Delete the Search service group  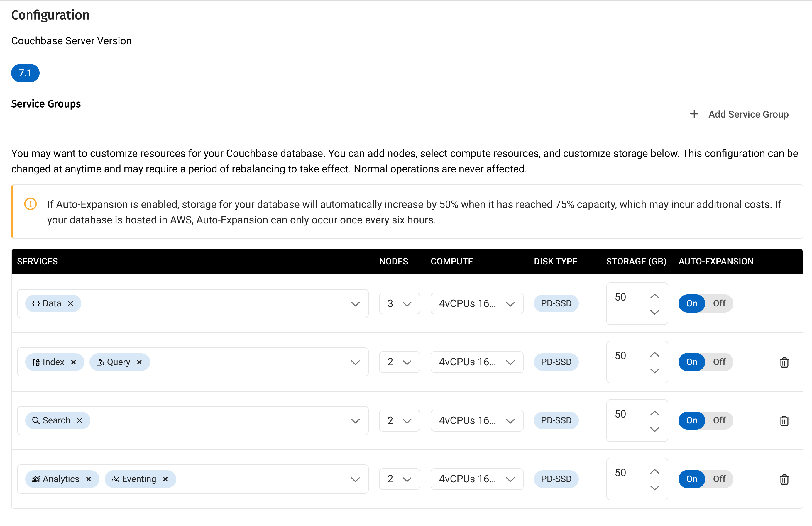784,421
